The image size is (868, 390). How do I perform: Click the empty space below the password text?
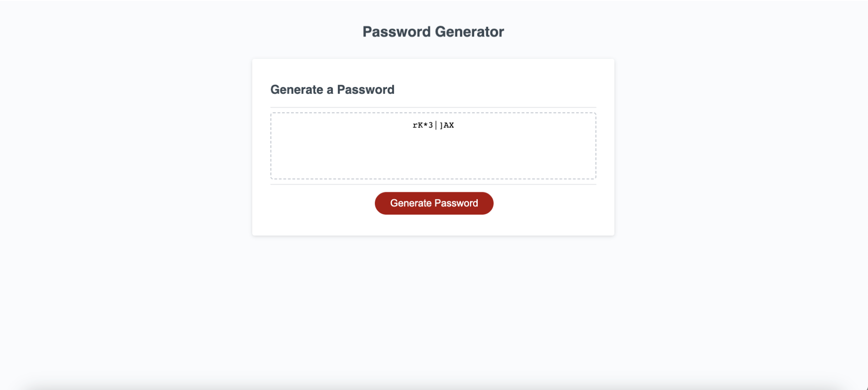point(433,159)
